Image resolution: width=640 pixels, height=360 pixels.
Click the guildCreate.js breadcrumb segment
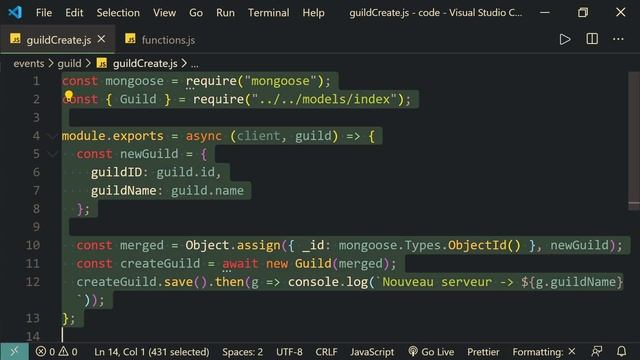[145, 64]
